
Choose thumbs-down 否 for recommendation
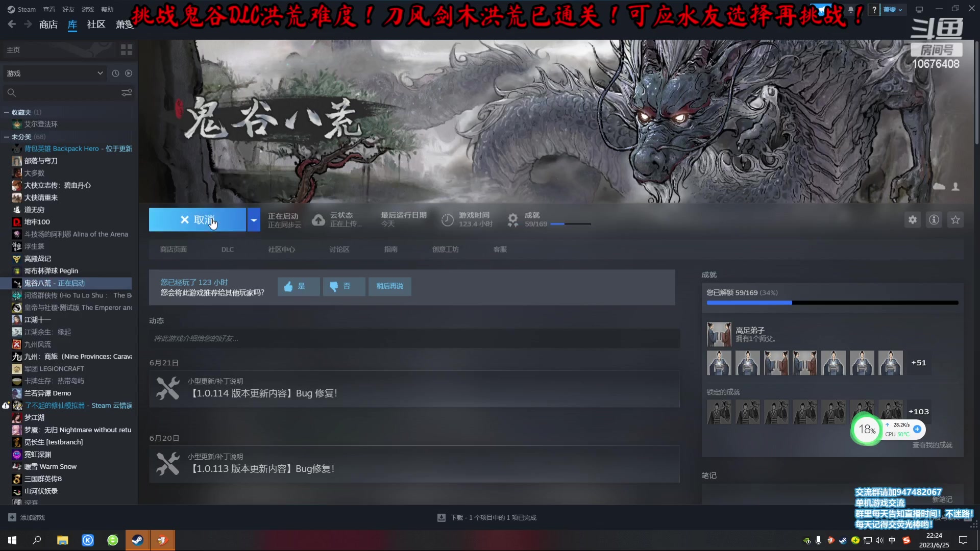coord(344,286)
